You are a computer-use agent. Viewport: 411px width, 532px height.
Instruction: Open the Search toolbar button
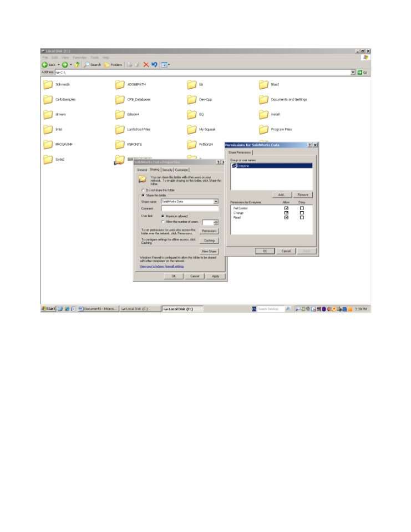(93, 64)
